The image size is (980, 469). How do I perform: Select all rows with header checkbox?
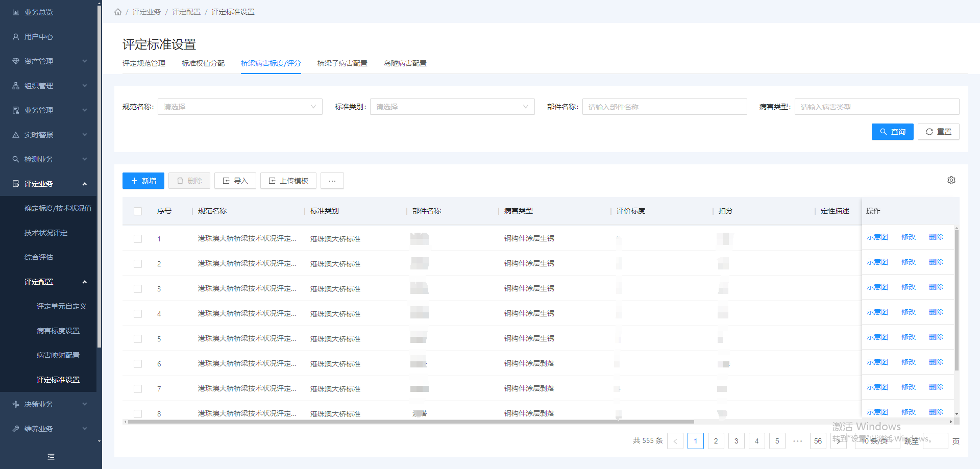(138, 211)
